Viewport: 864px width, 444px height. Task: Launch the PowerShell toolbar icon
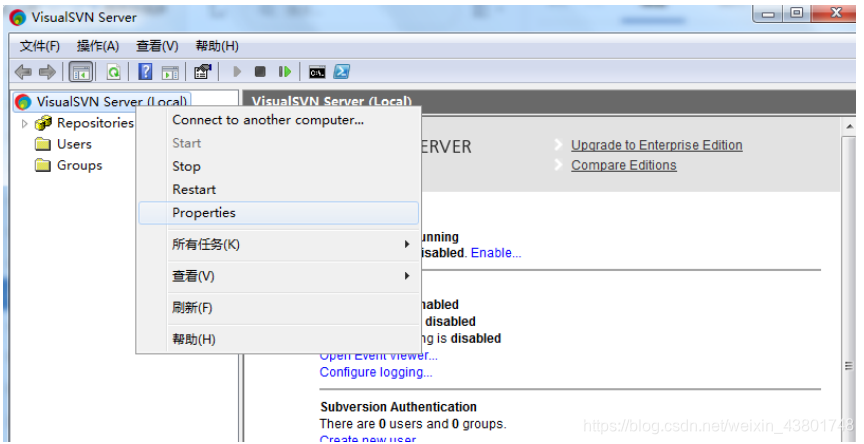(x=342, y=72)
